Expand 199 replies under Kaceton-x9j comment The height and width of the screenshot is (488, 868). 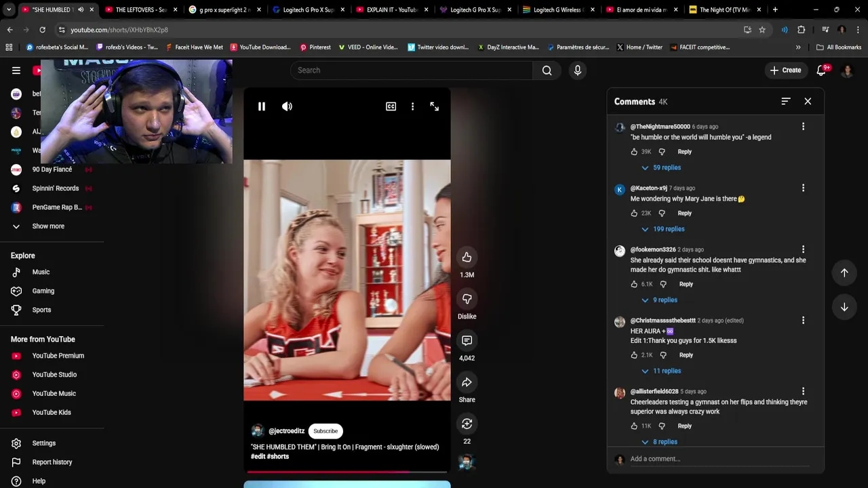(x=663, y=229)
